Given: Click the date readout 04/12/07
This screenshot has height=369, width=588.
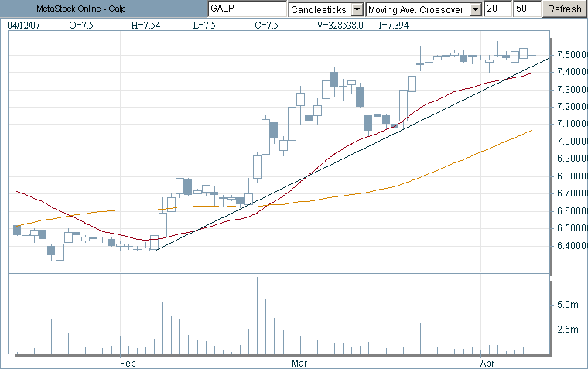Looking at the screenshot, I should [x=24, y=26].
